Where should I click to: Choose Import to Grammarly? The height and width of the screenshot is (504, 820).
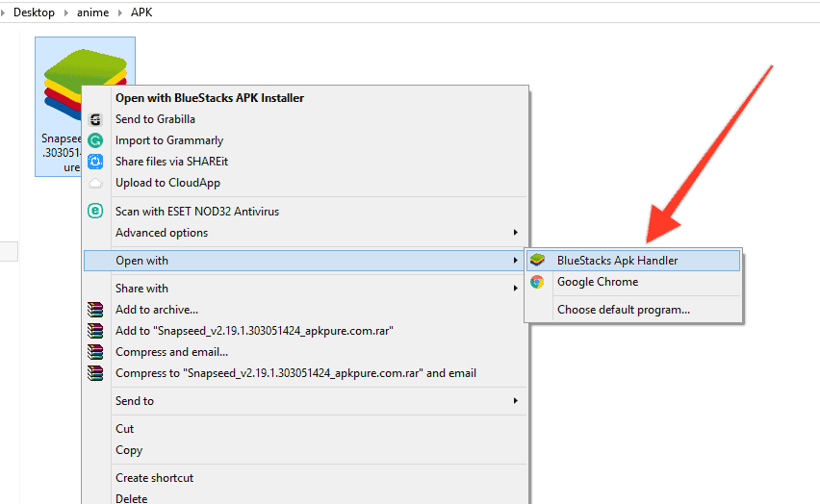coord(169,140)
